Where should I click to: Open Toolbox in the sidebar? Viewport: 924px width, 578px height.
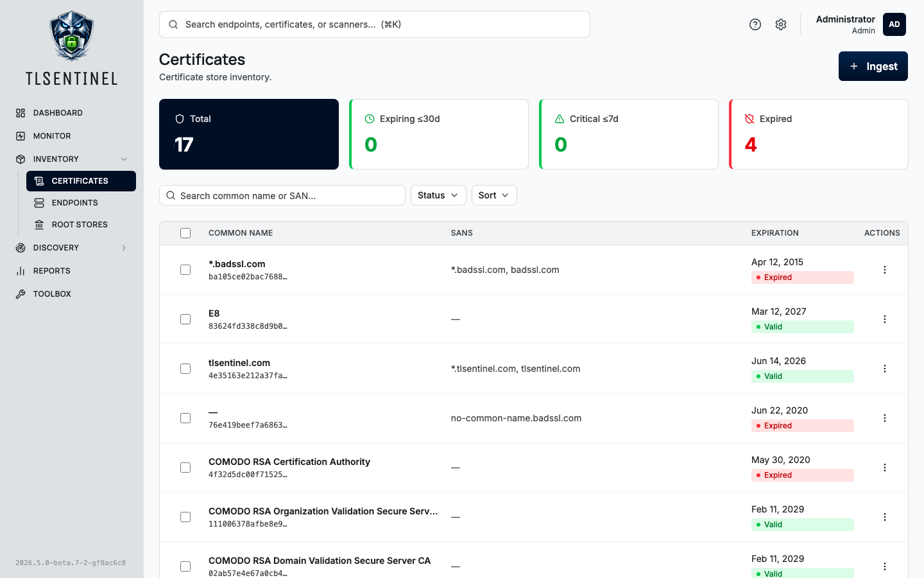point(72,294)
